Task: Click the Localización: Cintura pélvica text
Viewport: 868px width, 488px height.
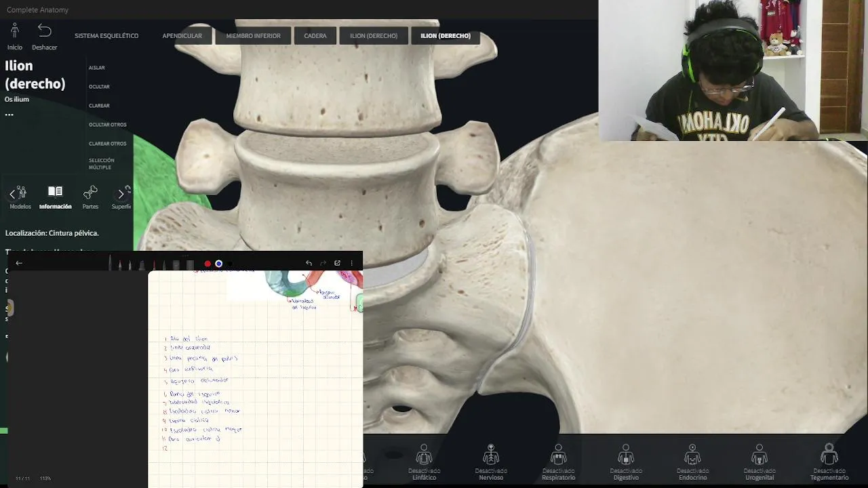Action: coord(52,233)
